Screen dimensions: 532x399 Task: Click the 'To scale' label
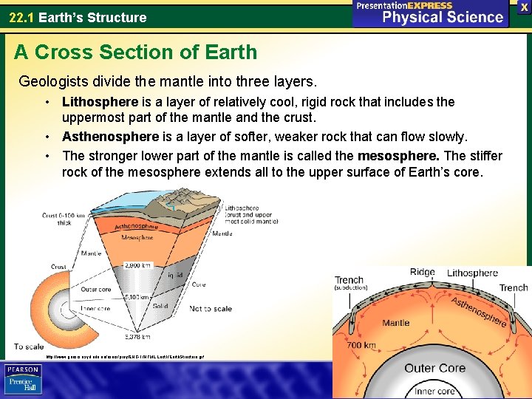pyautogui.click(x=29, y=347)
